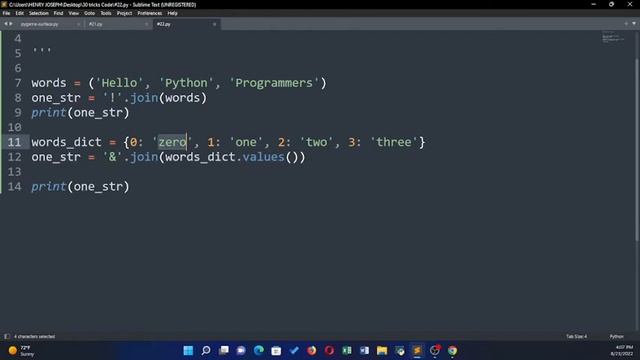The width and height of the screenshot is (640, 360).
Task: Click the 'Programmers' string on line 7
Action: pos(274,83)
